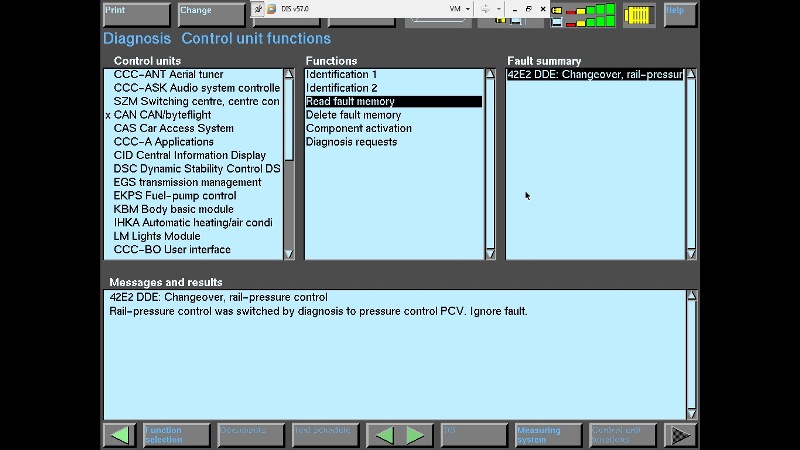Click the green back arrow button
Viewport: 800px width, 450px height.
click(120, 435)
